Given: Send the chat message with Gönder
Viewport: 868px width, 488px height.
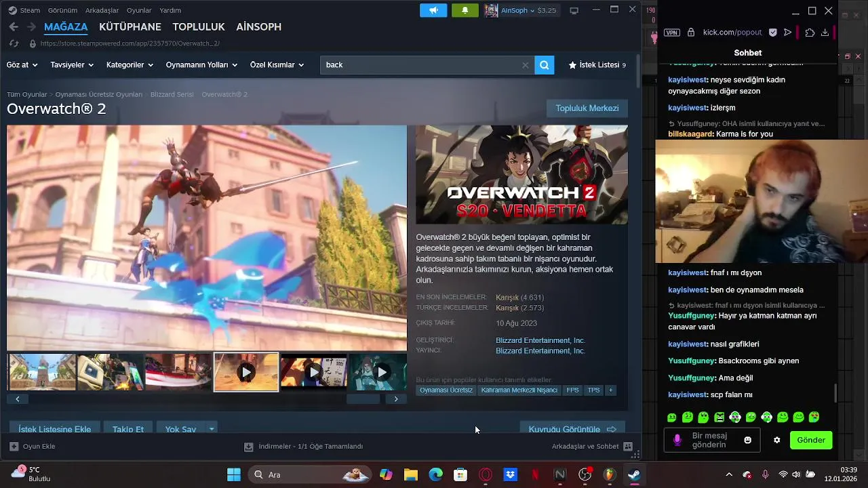Looking at the screenshot, I should coord(811,441).
